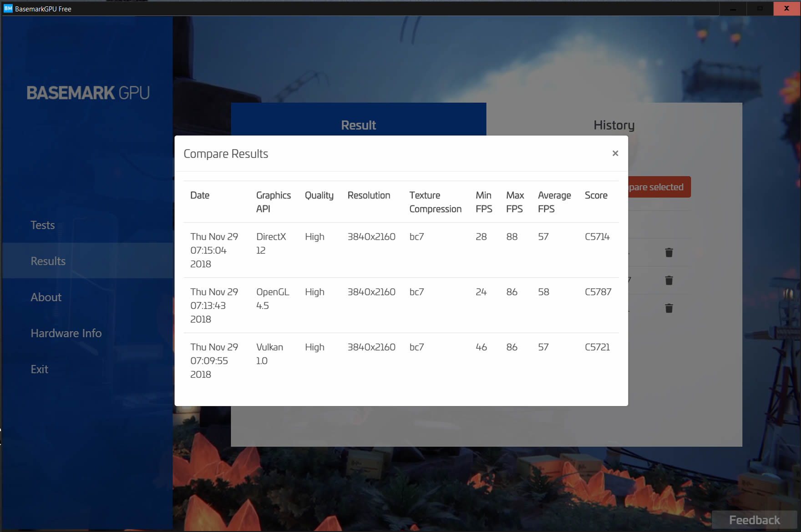Delete third history entry with trash icon
The image size is (801, 532).
(669, 308)
